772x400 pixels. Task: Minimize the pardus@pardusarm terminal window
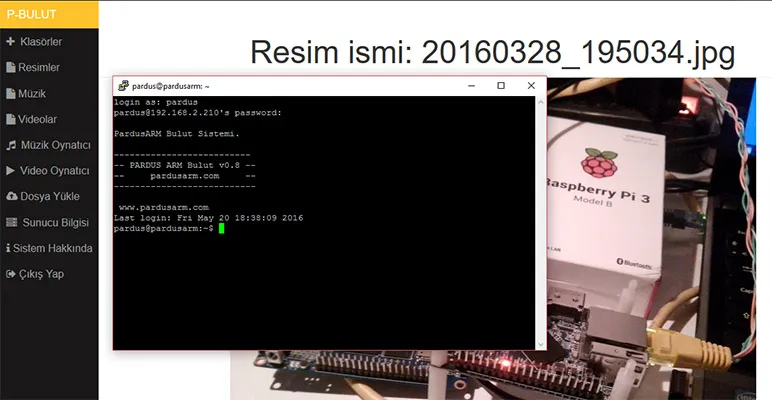point(468,86)
